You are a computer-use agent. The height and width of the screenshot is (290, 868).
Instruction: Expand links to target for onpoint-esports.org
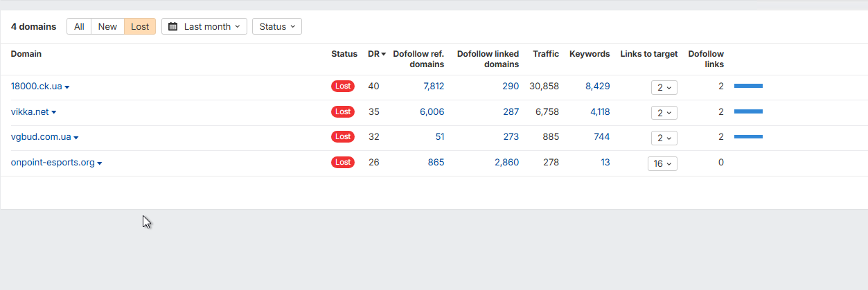pyautogui.click(x=662, y=163)
